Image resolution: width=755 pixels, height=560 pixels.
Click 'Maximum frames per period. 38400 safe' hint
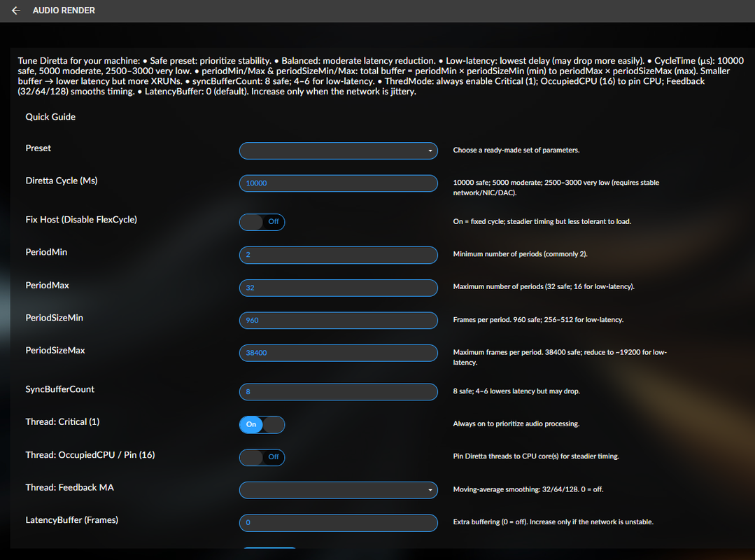[x=560, y=357]
